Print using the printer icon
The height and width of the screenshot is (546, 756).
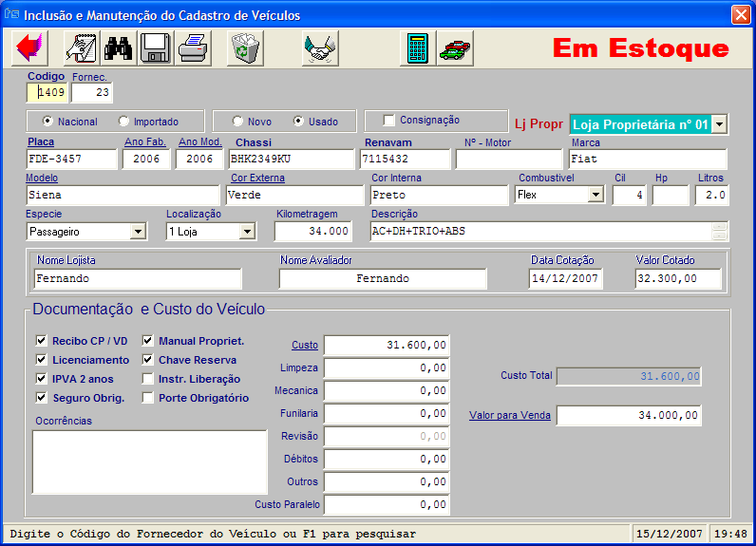(x=193, y=47)
